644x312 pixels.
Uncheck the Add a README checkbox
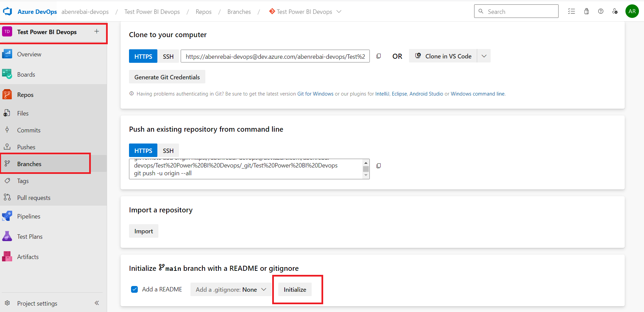pos(134,289)
